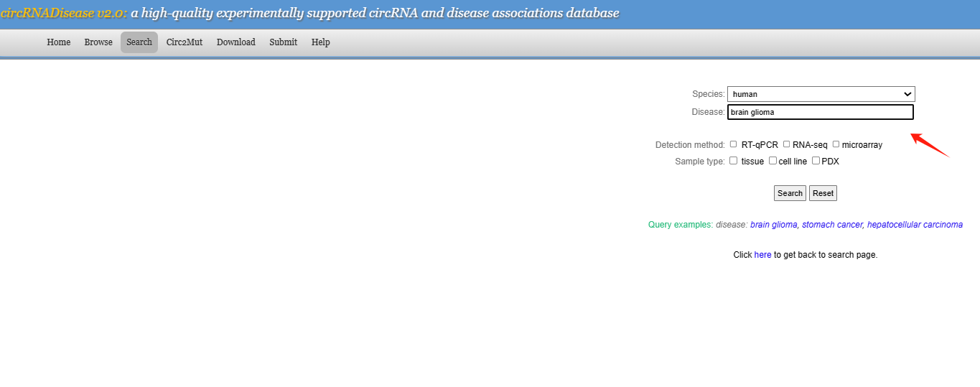980x387 pixels.
Task: Tick the microarray checkbox
Action: 836,144
